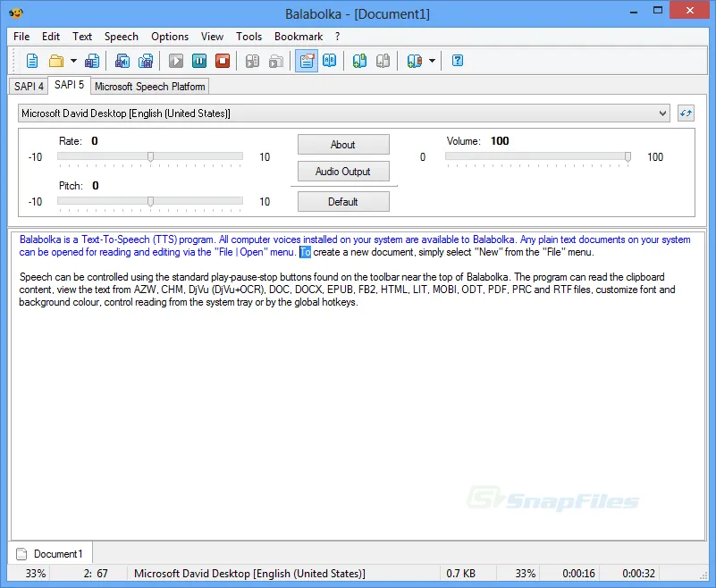Open the Options menu

170,37
